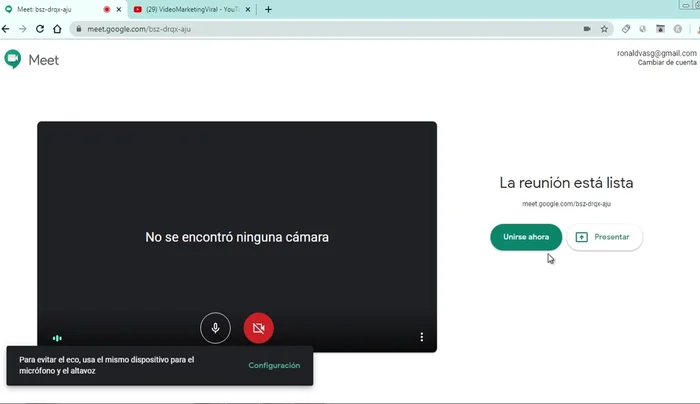
Task: Click the gray round extension icon beside the tag
Action: (x=643, y=29)
